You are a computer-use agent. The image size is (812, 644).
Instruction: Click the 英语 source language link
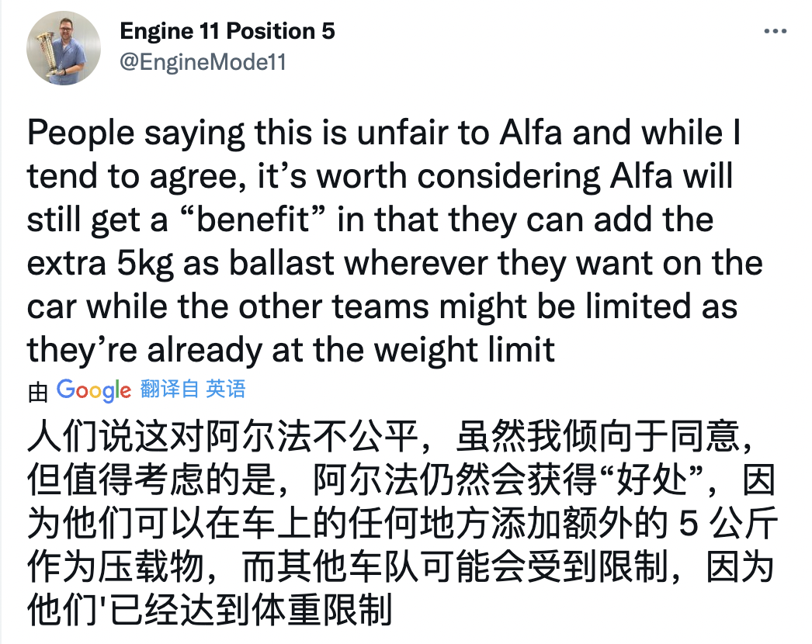225,389
